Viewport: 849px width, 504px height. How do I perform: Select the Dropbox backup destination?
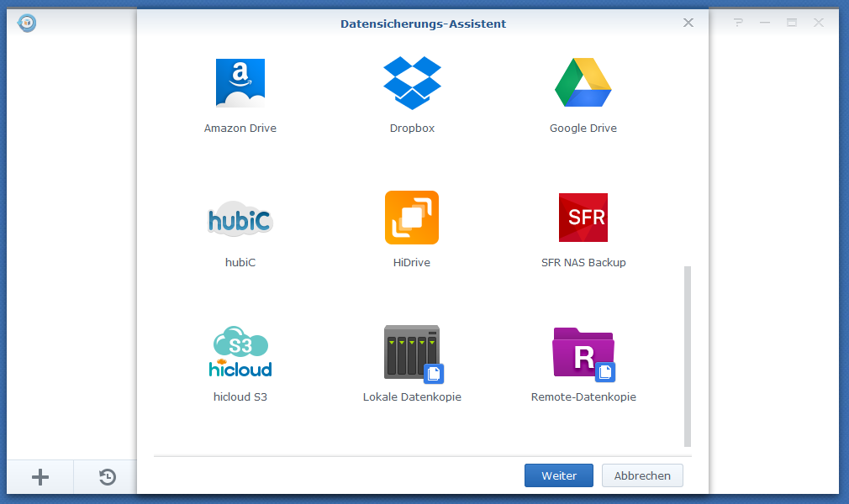[412, 82]
